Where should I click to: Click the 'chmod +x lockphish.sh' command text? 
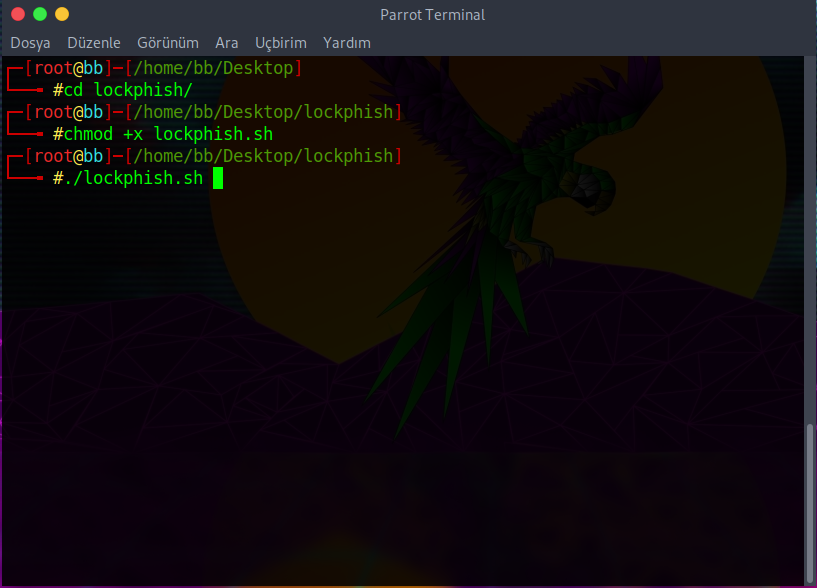point(168,134)
